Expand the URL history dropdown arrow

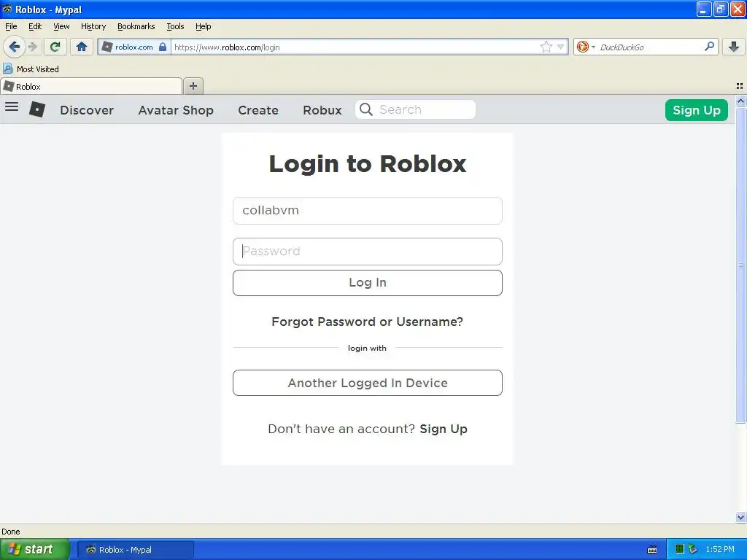coord(560,47)
